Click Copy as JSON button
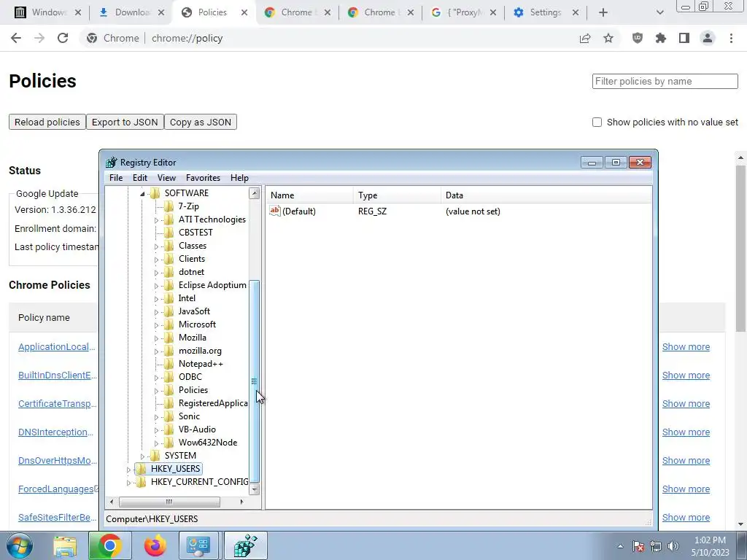The height and width of the screenshot is (560, 747). [x=201, y=122]
